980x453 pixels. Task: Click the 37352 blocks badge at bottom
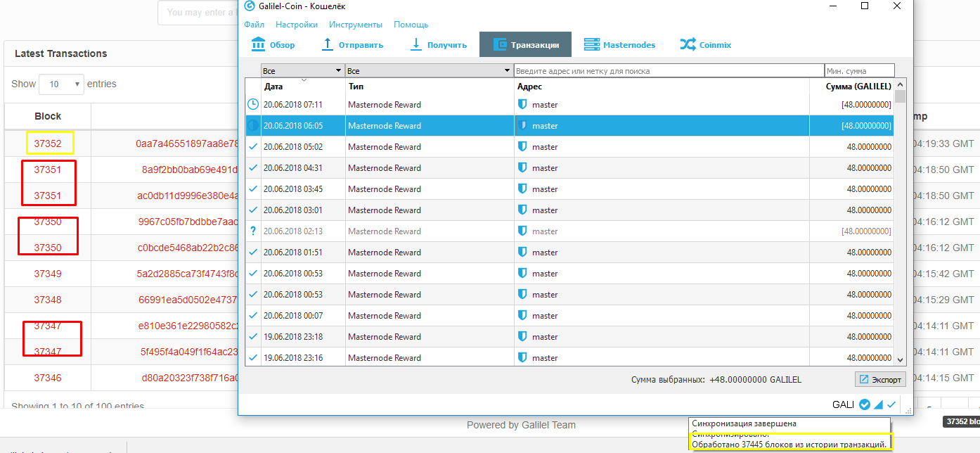pos(961,422)
